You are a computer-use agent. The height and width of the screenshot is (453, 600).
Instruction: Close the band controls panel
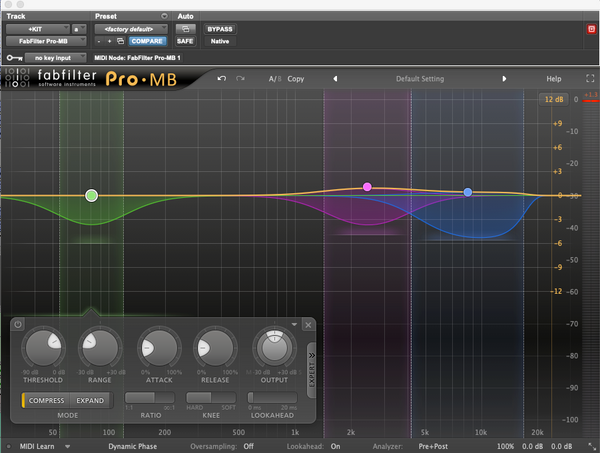(x=308, y=325)
